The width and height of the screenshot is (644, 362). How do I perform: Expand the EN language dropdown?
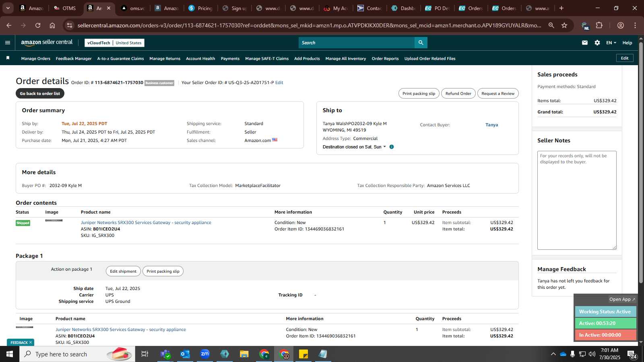point(611,43)
